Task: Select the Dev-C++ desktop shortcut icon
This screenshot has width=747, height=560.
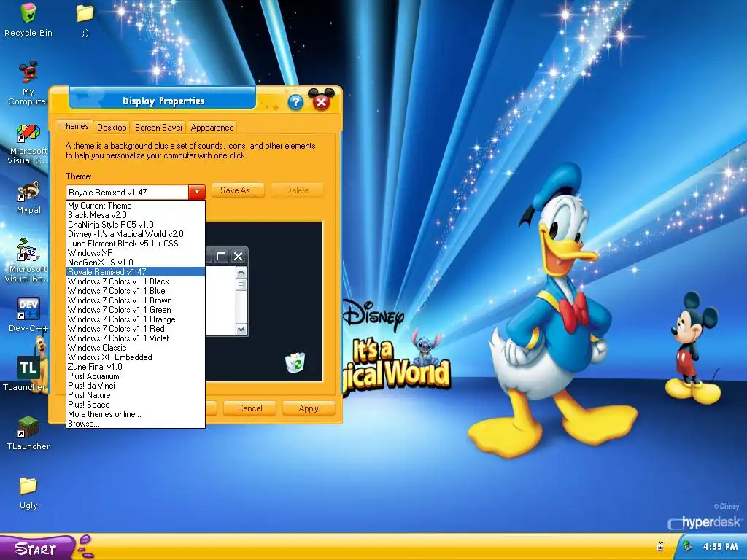Action: click(x=28, y=308)
